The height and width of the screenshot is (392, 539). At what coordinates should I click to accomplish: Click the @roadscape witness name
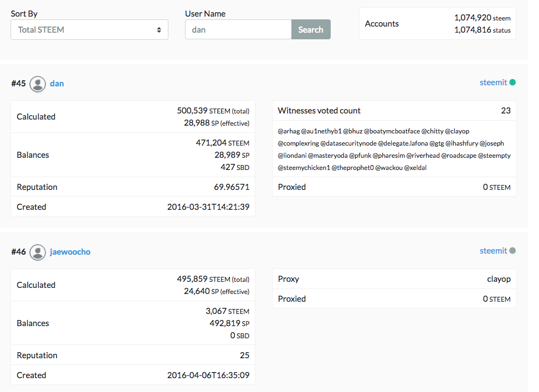[x=458, y=156]
